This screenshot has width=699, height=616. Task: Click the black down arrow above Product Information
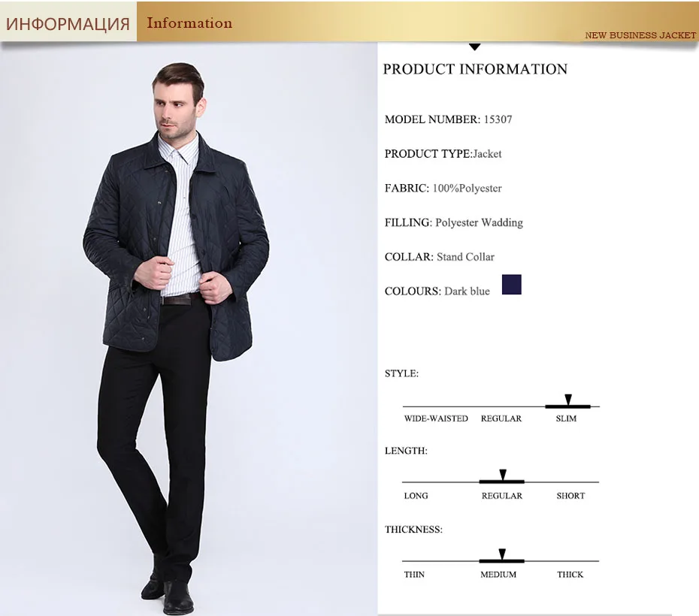click(x=475, y=47)
